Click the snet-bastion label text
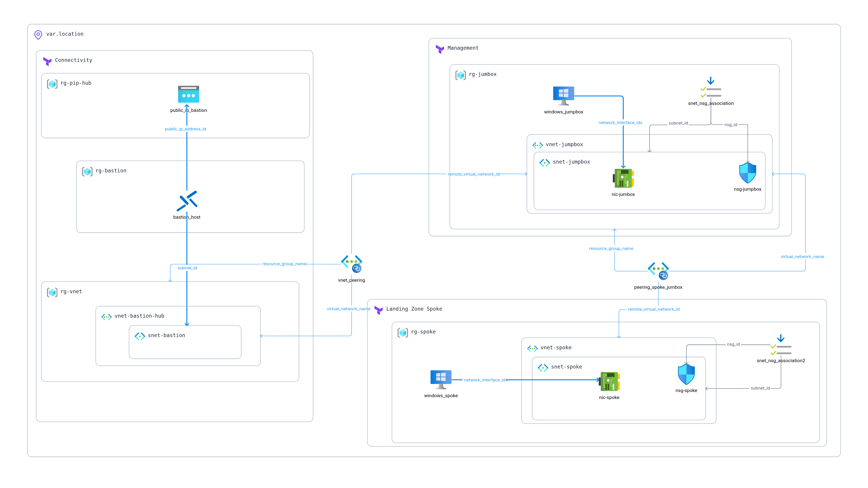This screenshot has height=488, width=868. coord(166,335)
